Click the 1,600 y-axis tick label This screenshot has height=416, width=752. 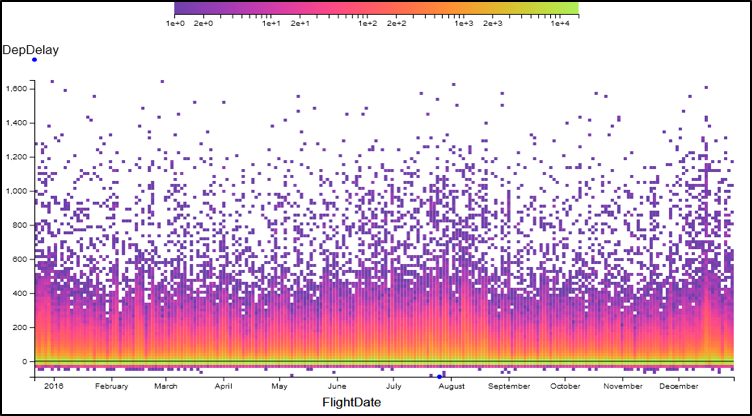click(19, 89)
